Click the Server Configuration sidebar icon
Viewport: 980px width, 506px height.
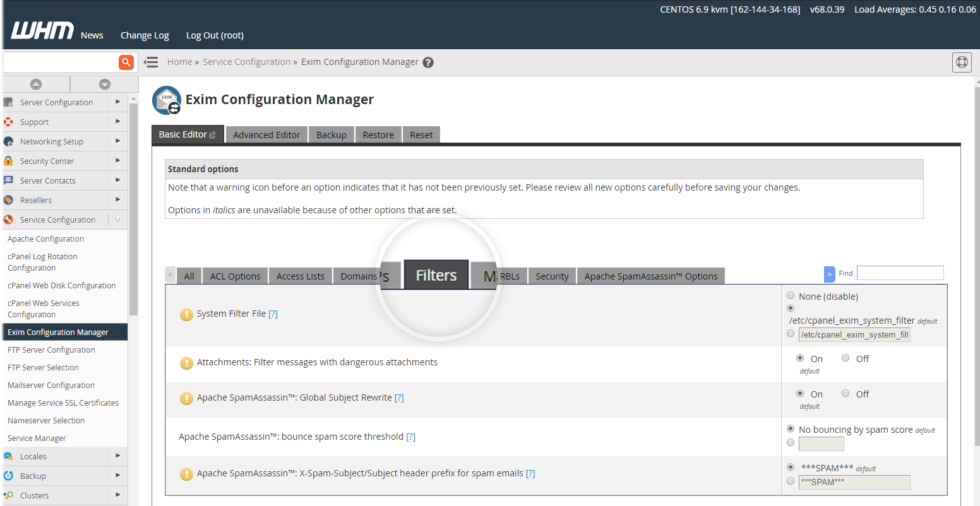click(x=8, y=102)
